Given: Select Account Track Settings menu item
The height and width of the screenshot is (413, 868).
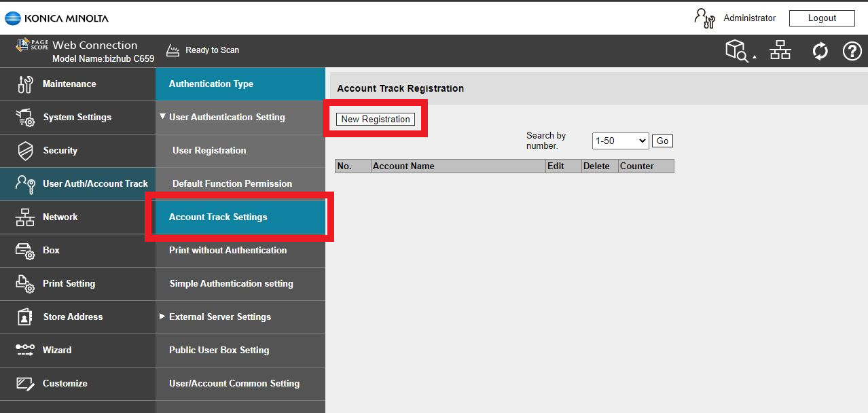Looking at the screenshot, I should coord(218,217).
